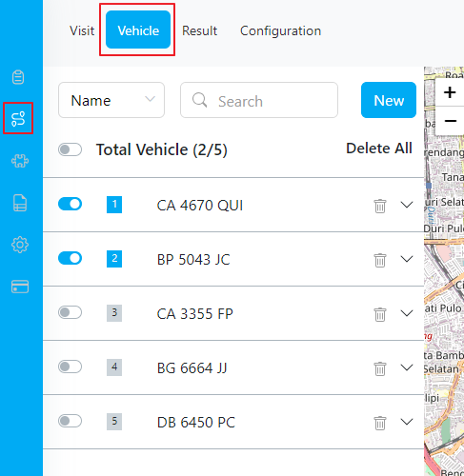Open the document report sidebar icon

[20, 203]
